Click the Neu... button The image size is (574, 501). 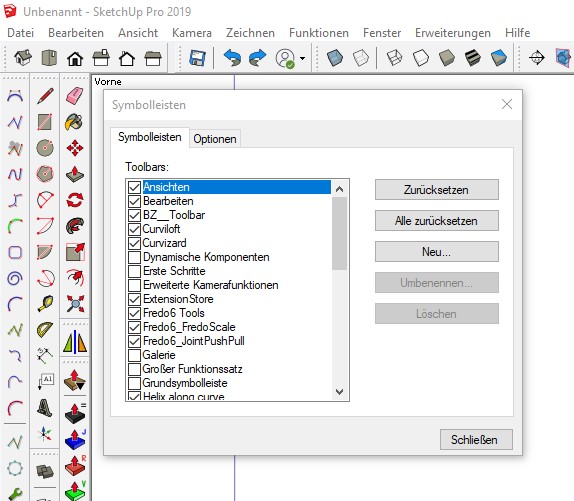coord(436,252)
